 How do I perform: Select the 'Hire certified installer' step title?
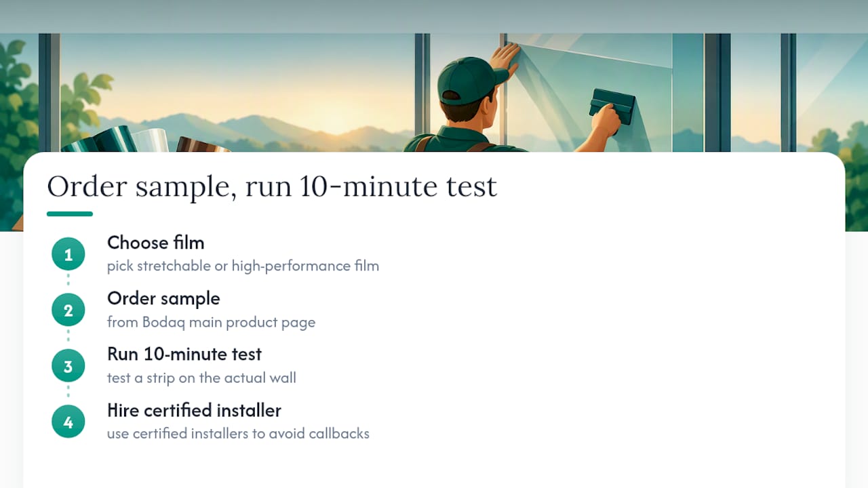click(x=194, y=410)
